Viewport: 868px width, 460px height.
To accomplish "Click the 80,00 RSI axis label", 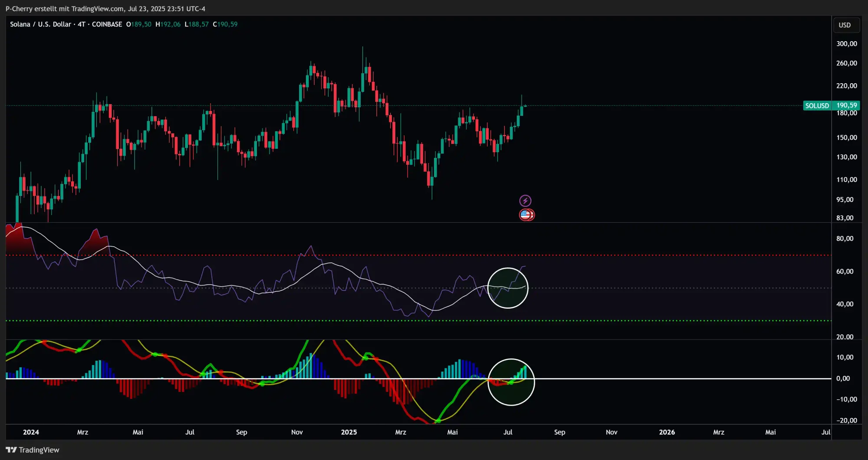I will pyautogui.click(x=845, y=238).
